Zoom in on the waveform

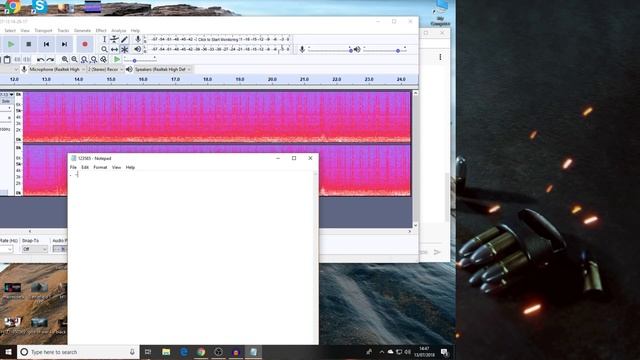click(x=65, y=60)
